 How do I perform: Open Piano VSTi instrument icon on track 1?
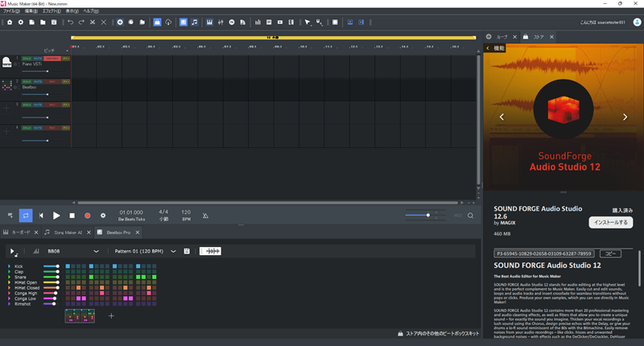pyautogui.click(x=6, y=62)
